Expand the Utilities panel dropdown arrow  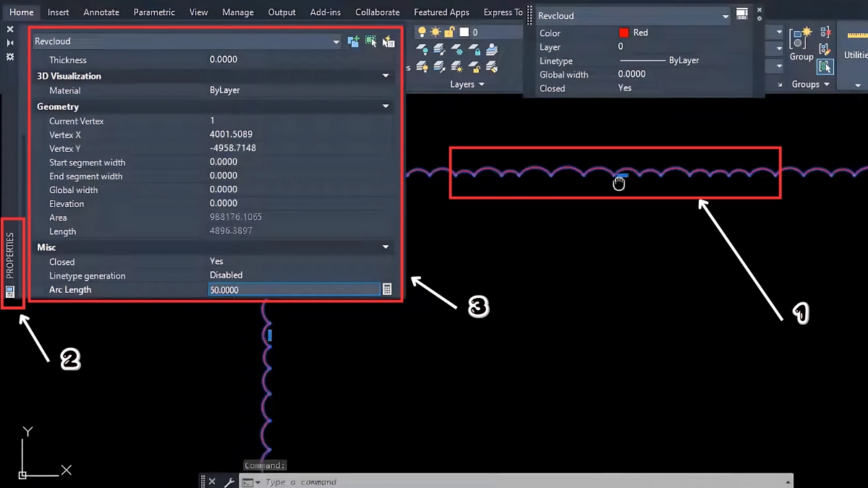point(858,85)
